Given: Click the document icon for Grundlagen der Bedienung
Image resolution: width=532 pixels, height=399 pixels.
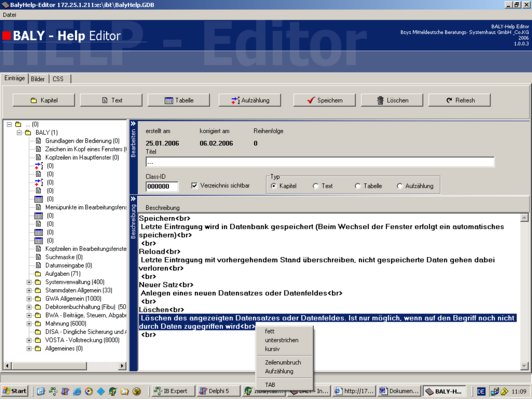Looking at the screenshot, I should (38, 141).
